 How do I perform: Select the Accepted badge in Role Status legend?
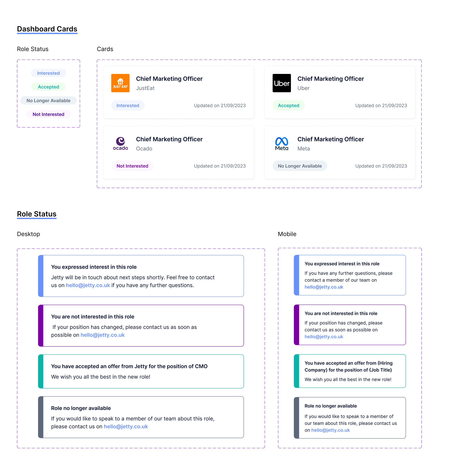tap(48, 87)
